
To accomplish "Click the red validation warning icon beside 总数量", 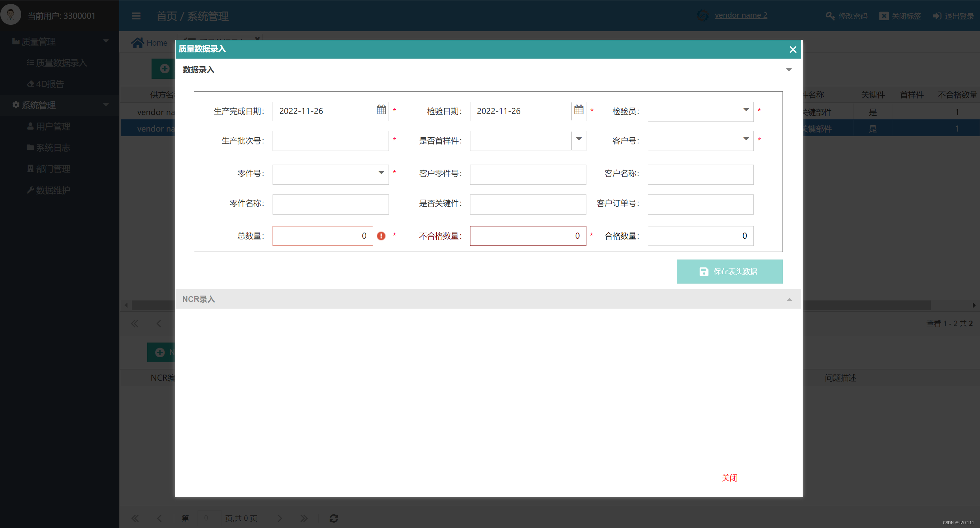I will (x=381, y=236).
